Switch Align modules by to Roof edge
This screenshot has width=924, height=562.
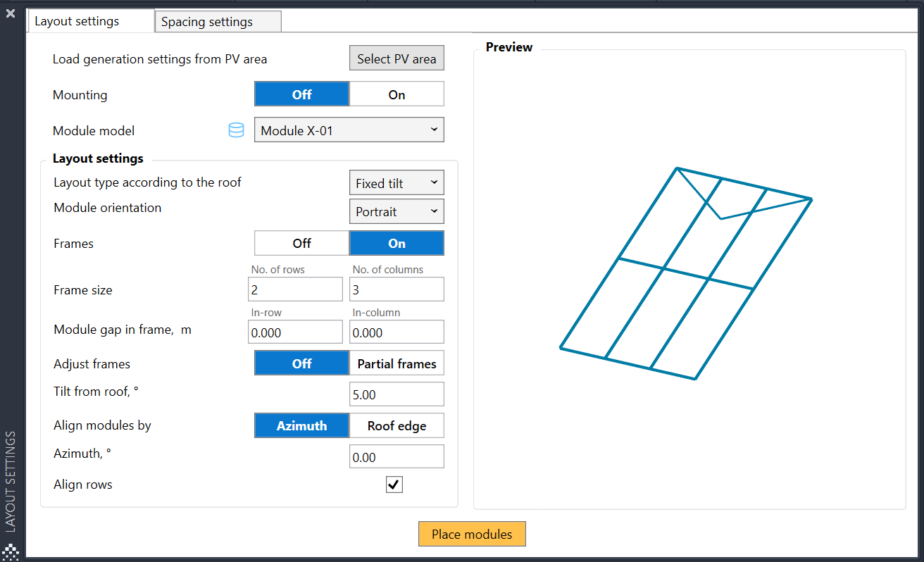[396, 425]
